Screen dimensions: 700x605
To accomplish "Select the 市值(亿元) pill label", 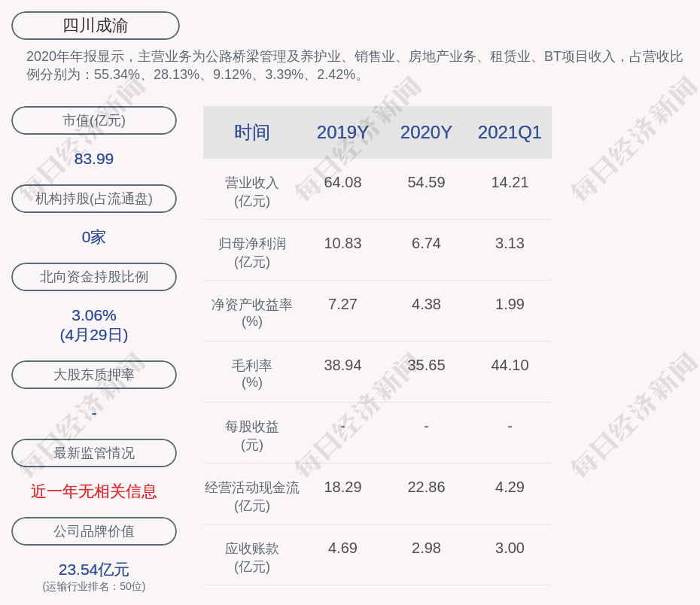I will point(94,120).
